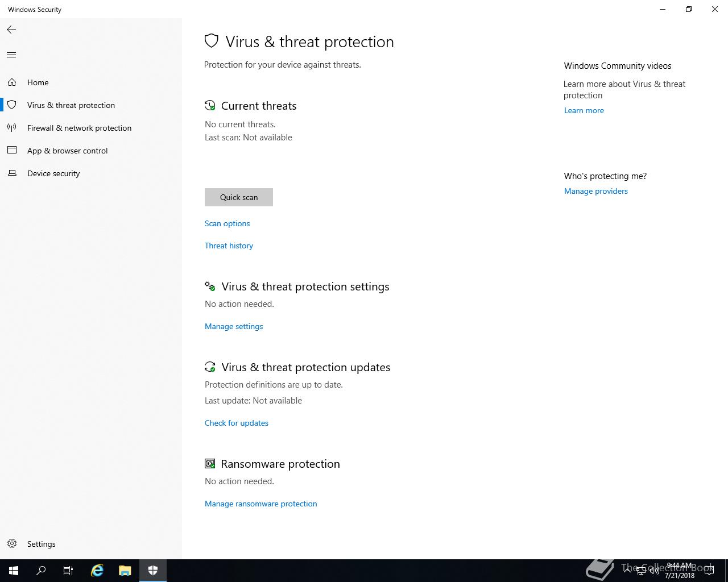This screenshot has height=582, width=728.
Task: Select Virus & threat protection in sidebar
Action: point(91,105)
